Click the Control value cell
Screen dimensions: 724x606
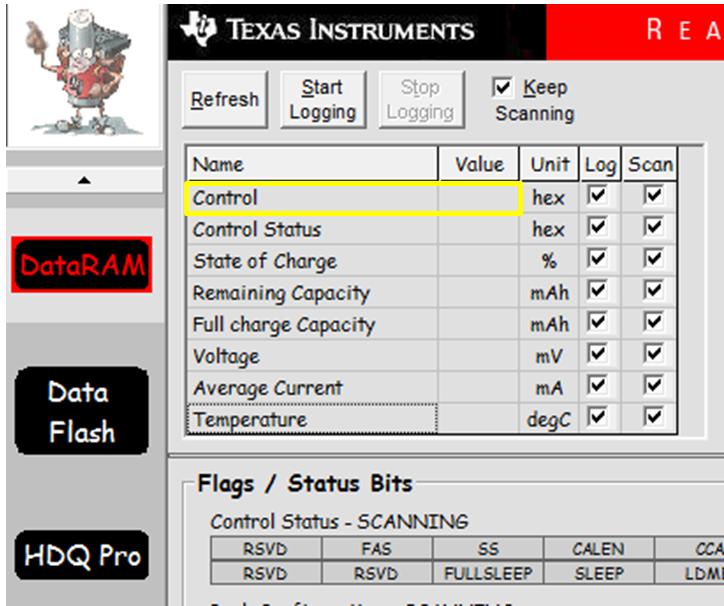[x=479, y=198]
